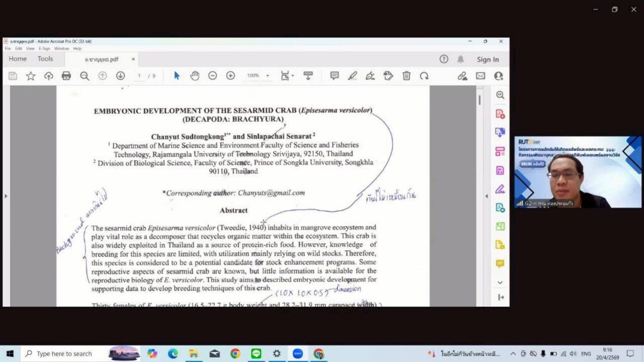The image size is (644, 362).
Task: Click the Sign In button
Action: point(487,60)
